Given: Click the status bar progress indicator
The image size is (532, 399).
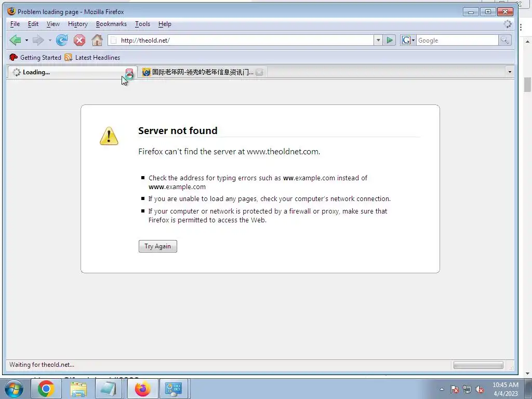Looking at the screenshot, I should click(x=478, y=365).
